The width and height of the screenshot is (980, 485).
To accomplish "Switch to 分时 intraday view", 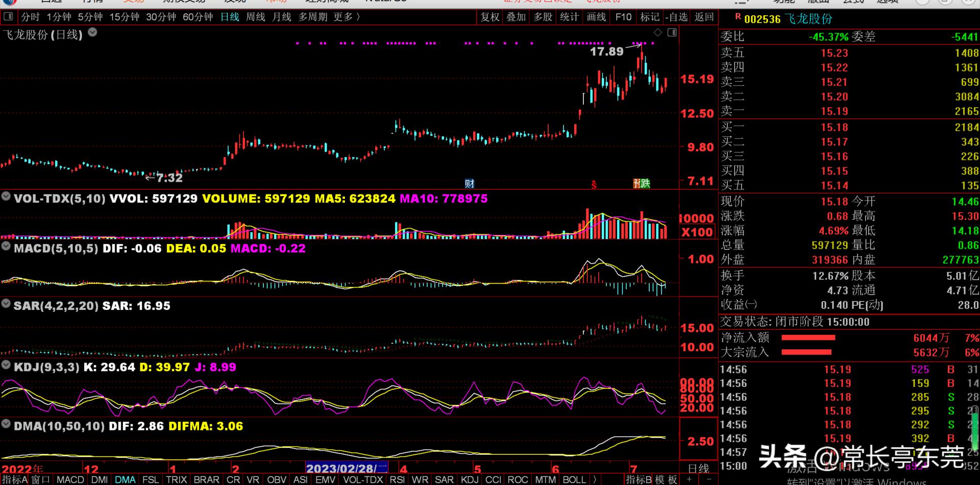I will 30,17.
